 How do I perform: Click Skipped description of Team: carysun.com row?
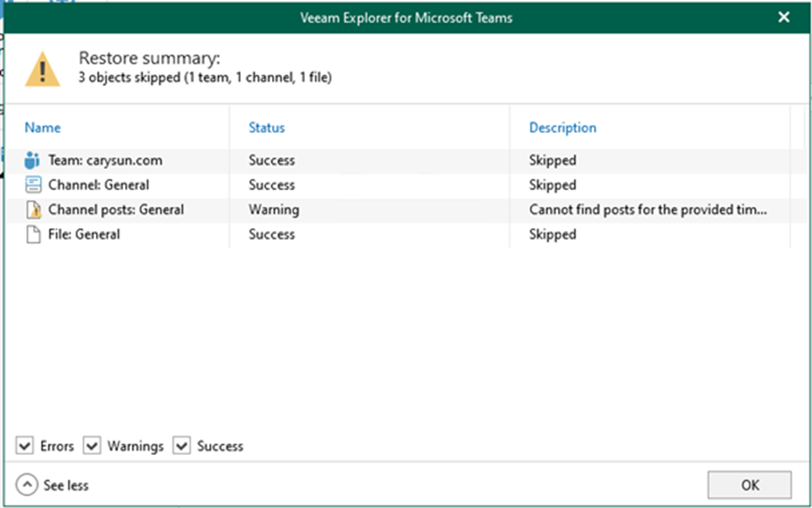pos(552,161)
